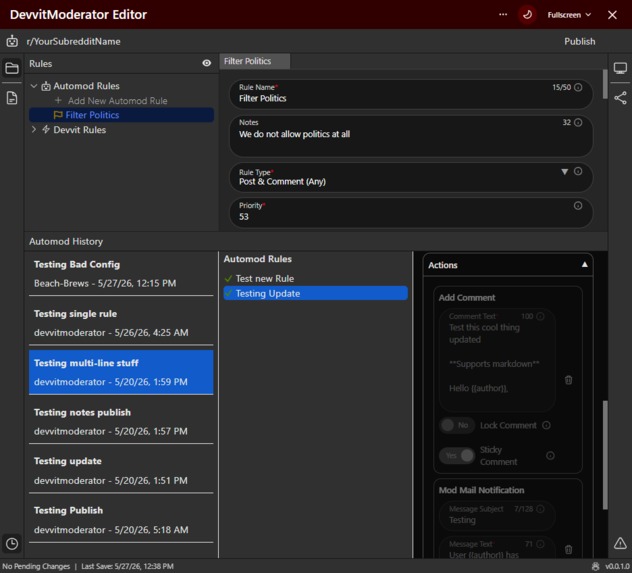The height and width of the screenshot is (573, 632).
Task: Click the info icon for Priority
Action: point(578,206)
